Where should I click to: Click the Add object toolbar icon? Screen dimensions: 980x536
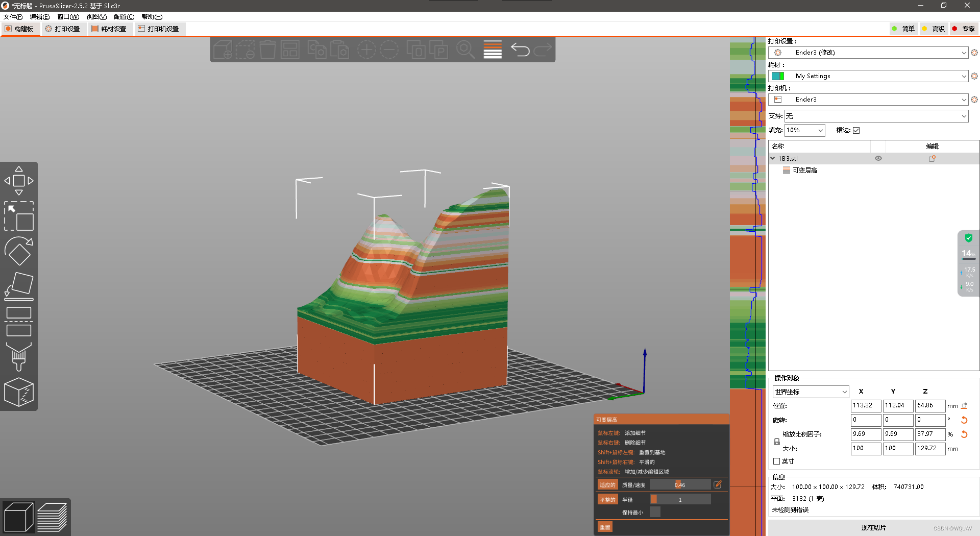point(223,50)
